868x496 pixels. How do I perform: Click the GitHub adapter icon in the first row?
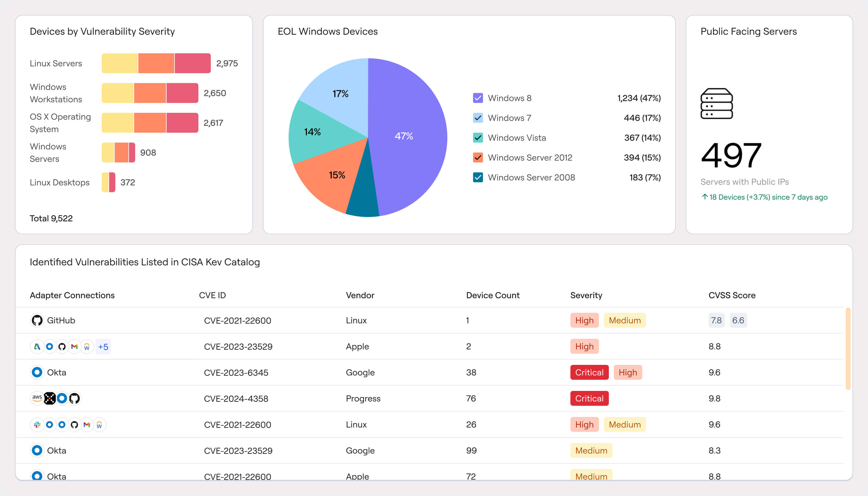tap(37, 320)
